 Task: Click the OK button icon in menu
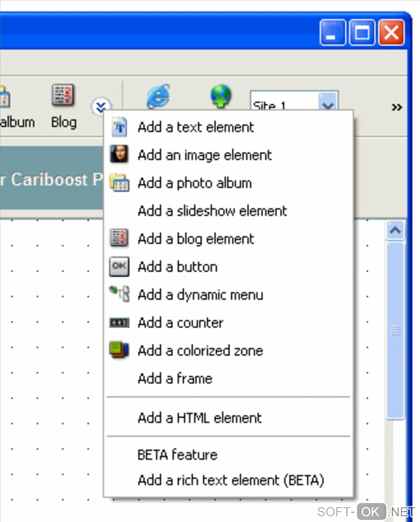coord(119,266)
